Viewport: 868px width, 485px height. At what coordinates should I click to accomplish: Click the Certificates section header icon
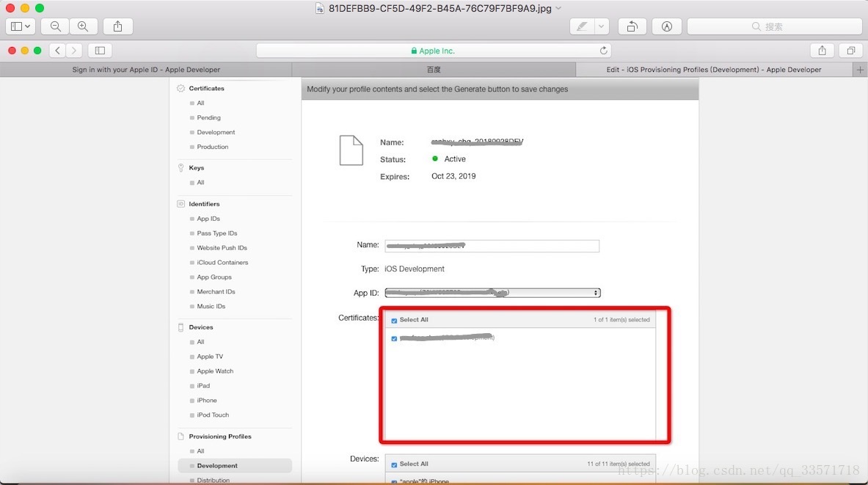[x=180, y=88]
